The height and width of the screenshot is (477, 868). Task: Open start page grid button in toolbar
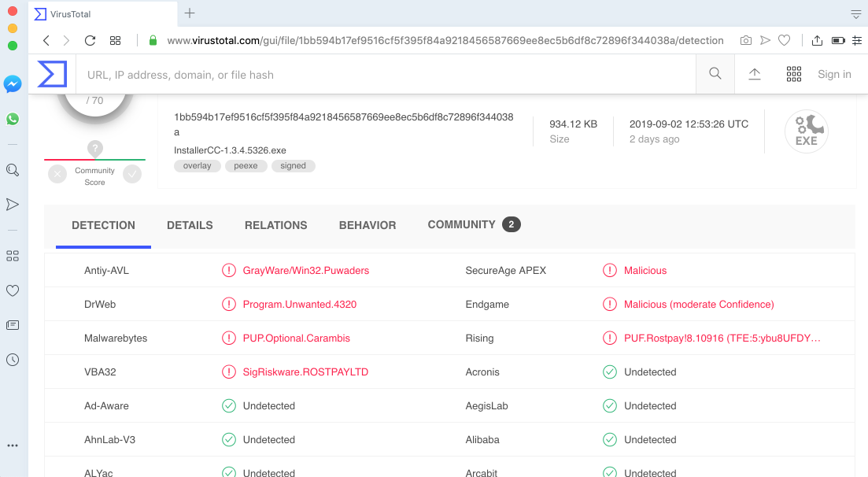[x=115, y=40]
